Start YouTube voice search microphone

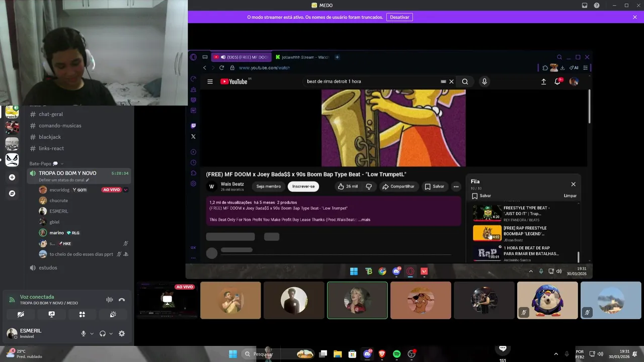tap(484, 81)
